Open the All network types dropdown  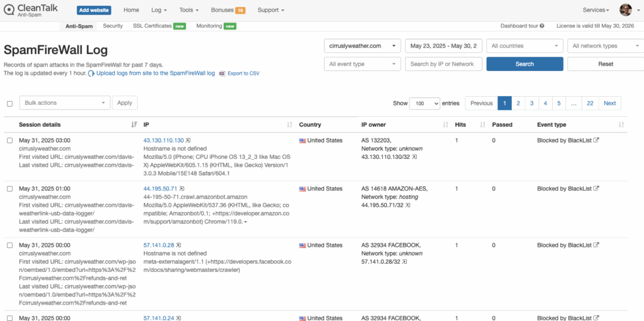point(606,46)
